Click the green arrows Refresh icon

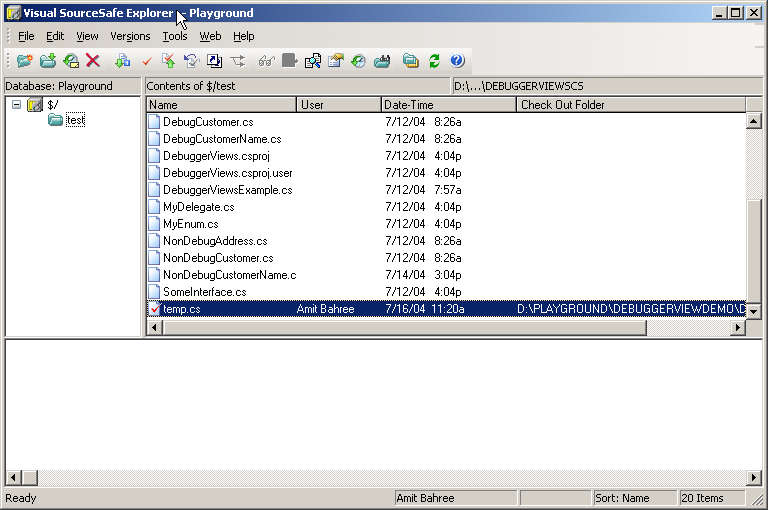click(x=434, y=61)
